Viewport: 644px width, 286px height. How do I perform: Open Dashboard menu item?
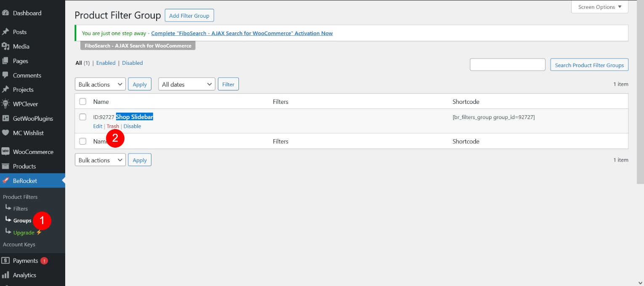point(27,13)
